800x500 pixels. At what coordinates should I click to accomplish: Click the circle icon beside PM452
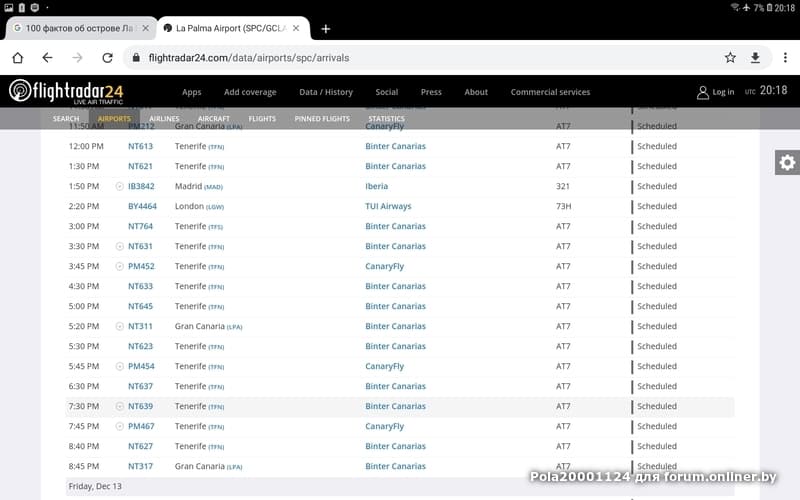coord(119,266)
